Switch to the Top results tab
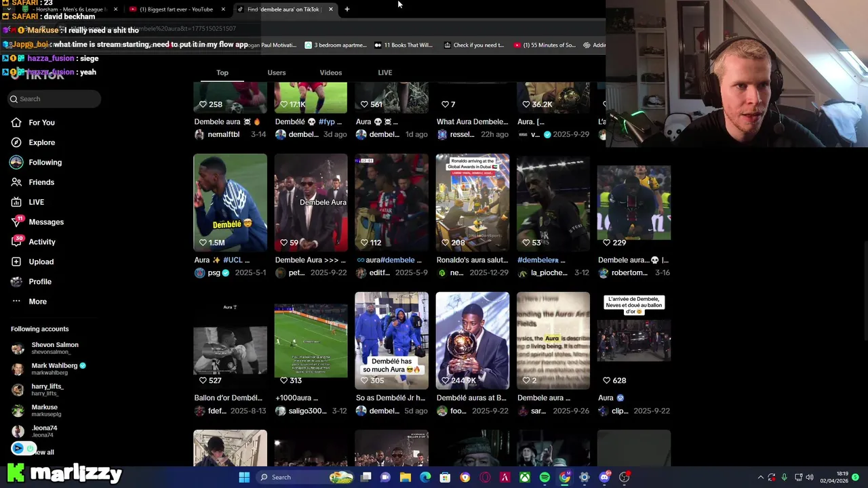 (222, 73)
